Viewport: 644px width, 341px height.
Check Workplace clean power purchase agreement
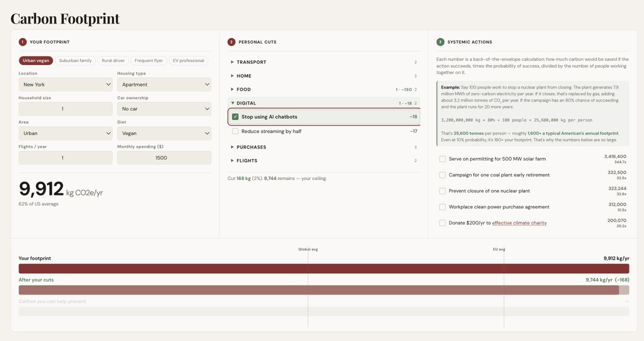tap(443, 207)
